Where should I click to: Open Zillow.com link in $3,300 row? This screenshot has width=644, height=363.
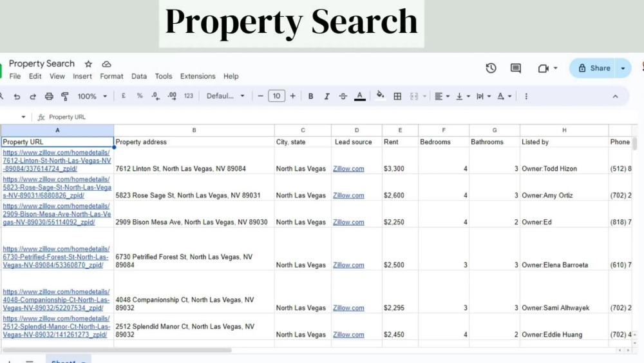click(348, 168)
